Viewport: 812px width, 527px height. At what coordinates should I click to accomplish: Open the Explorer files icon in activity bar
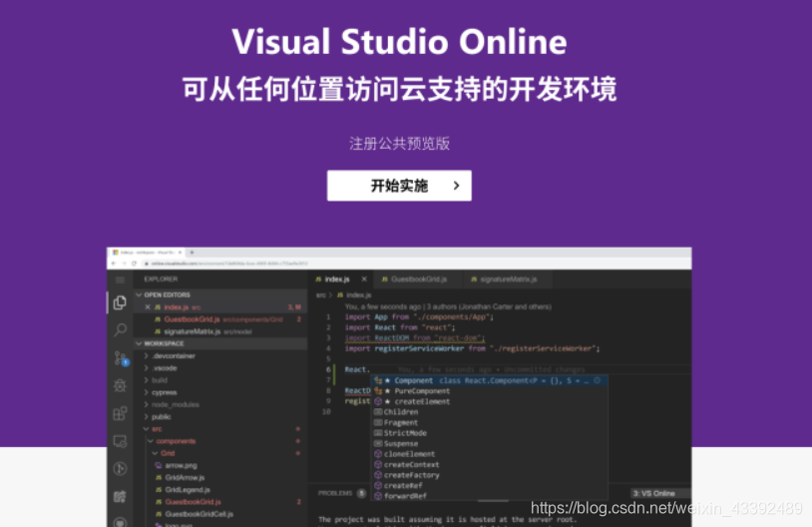[120, 302]
